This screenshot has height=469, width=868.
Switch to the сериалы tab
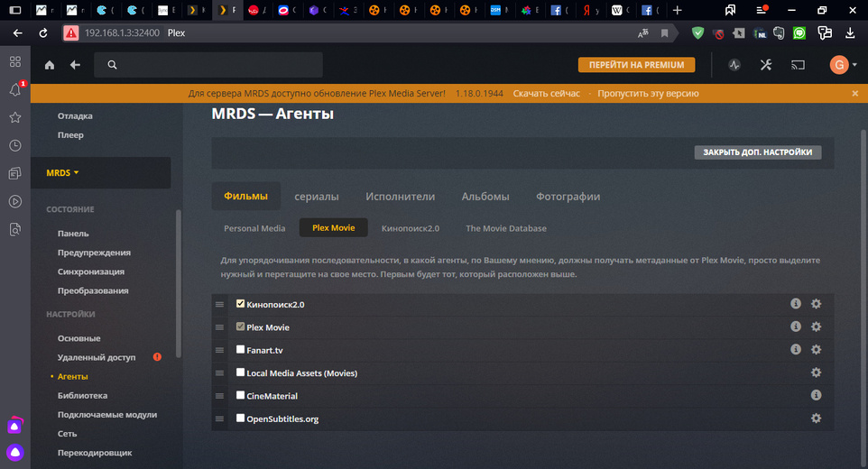(317, 197)
